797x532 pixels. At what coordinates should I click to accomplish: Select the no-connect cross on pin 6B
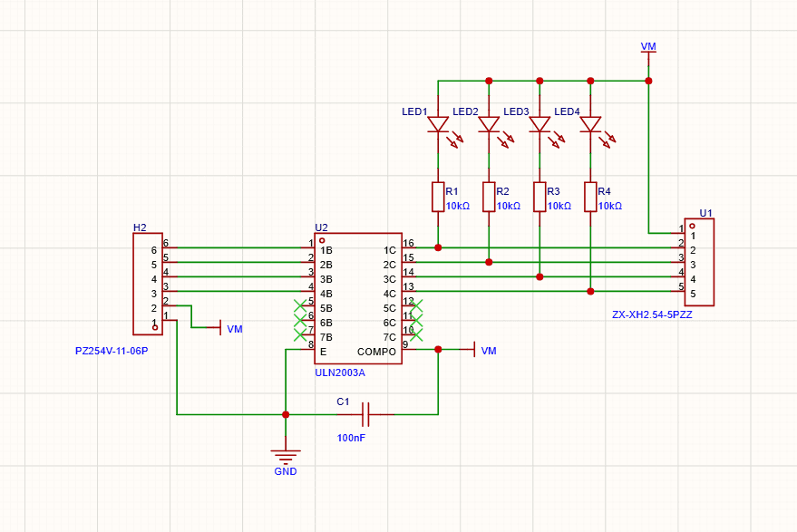coord(300,320)
